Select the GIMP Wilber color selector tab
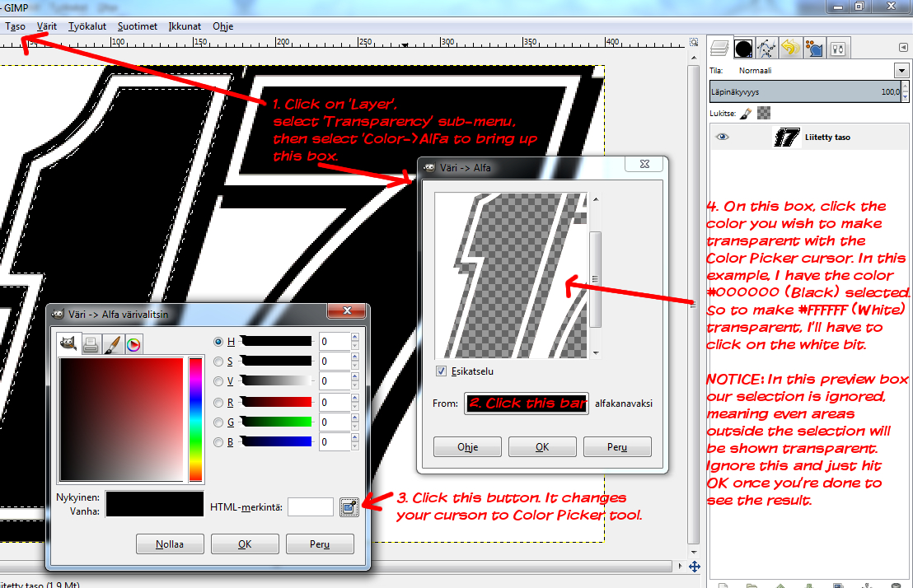This screenshot has width=913, height=588. pos(69,344)
